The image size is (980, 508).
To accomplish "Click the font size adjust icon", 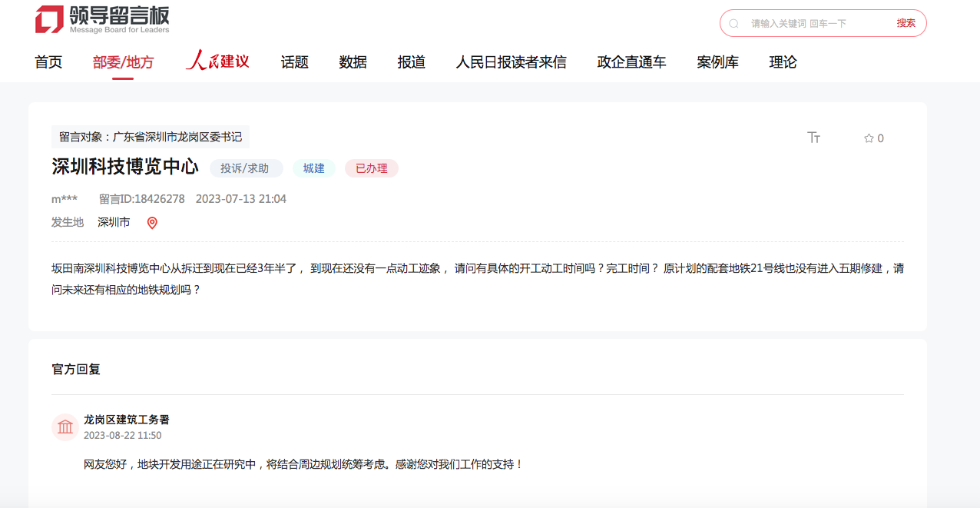I will [x=813, y=138].
